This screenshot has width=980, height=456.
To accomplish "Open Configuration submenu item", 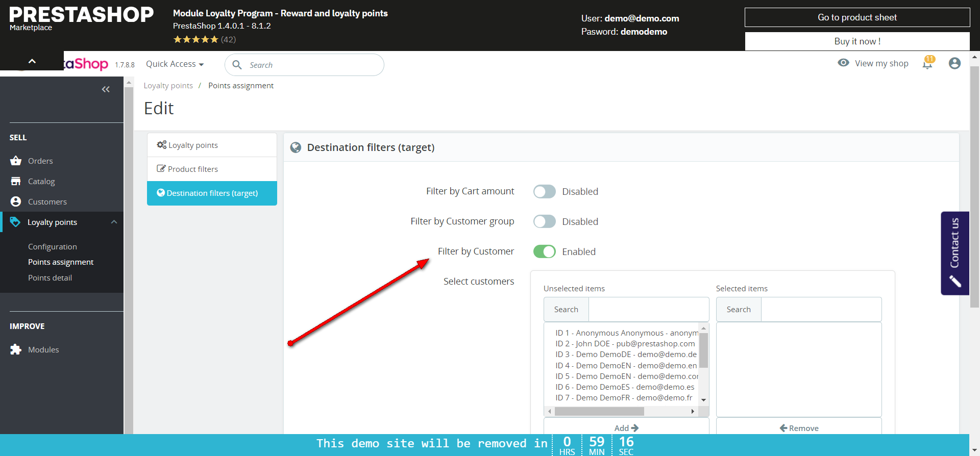I will (x=53, y=246).
